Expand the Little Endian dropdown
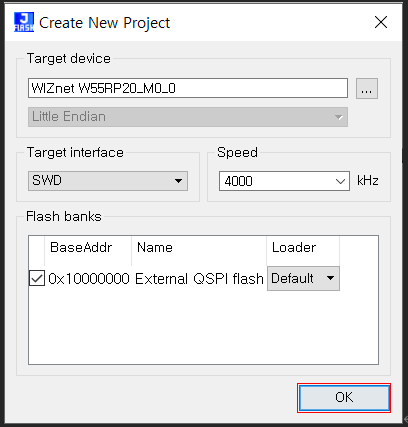 (188, 117)
